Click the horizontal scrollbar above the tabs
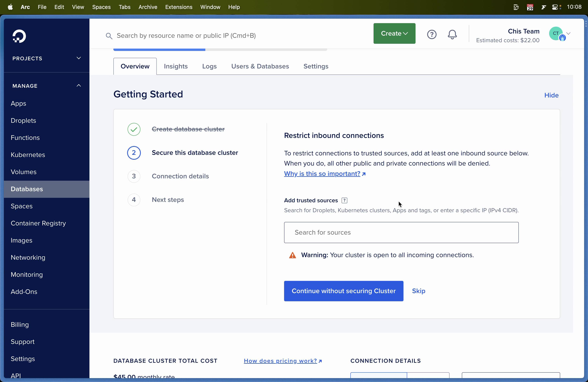The width and height of the screenshot is (588, 382). pos(159,49)
